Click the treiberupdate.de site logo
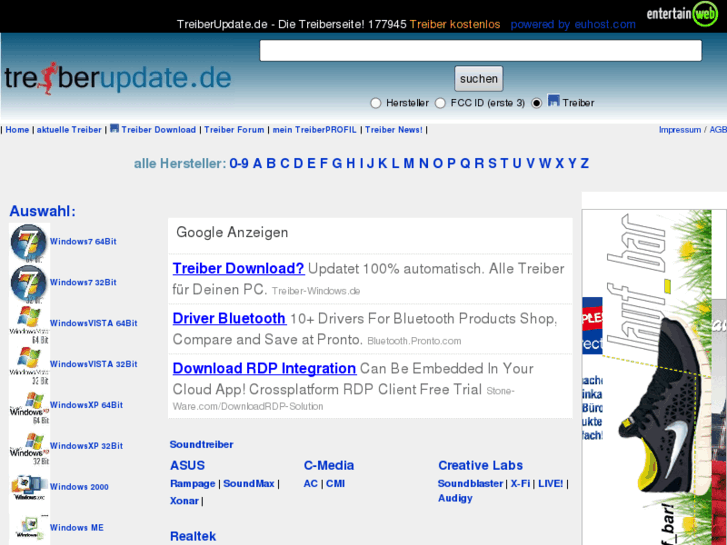Screen dimensions: 727x545 118,78
